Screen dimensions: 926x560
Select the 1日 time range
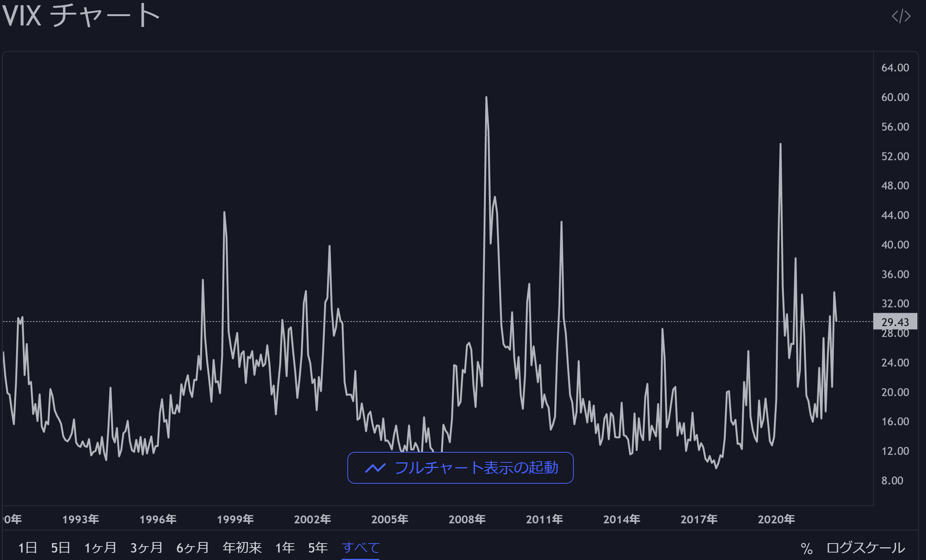click(x=27, y=548)
